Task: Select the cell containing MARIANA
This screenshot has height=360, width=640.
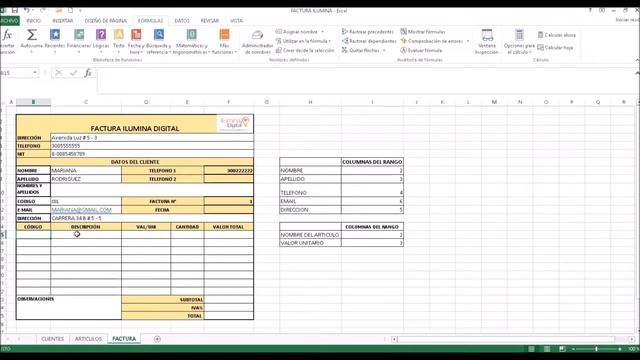Action: click(86, 171)
